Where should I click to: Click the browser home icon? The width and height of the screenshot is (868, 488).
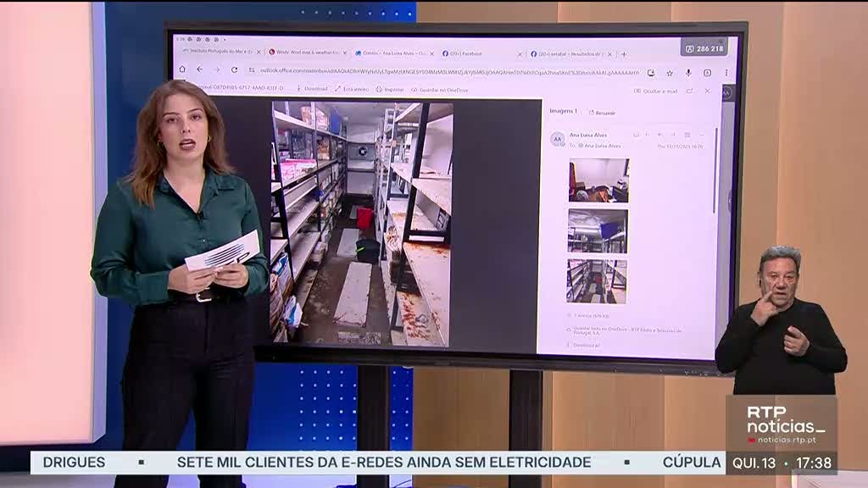tap(182, 69)
